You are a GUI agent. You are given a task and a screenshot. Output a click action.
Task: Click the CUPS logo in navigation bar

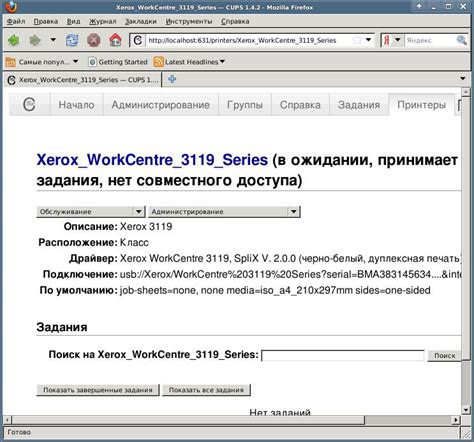tap(29, 104)
